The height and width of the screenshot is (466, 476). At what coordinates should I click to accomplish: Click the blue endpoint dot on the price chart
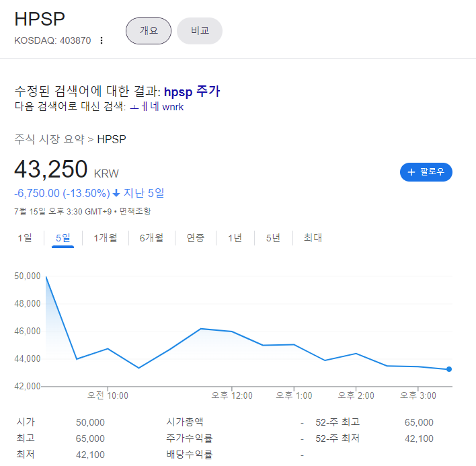pos(449,369)
